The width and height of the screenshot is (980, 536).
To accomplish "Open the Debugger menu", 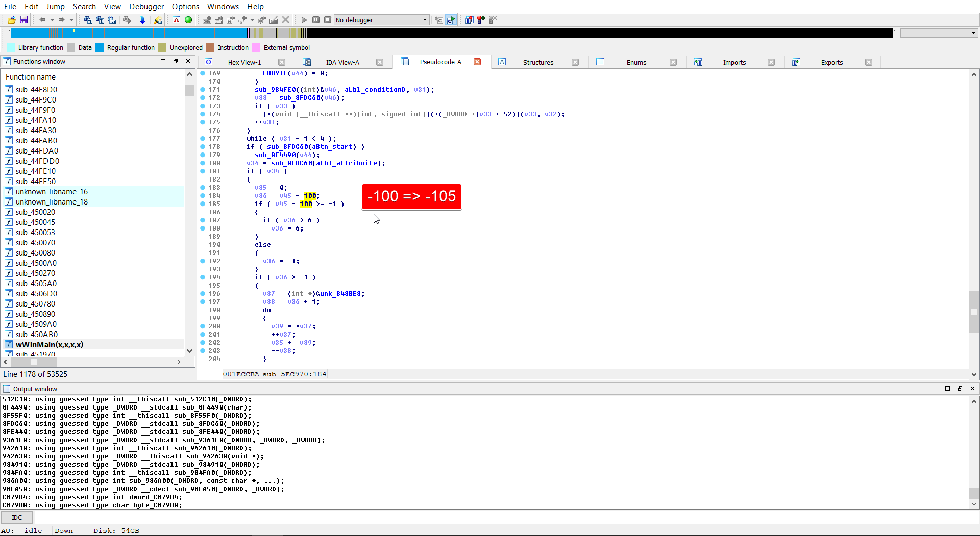I will [x=146, y=6].
